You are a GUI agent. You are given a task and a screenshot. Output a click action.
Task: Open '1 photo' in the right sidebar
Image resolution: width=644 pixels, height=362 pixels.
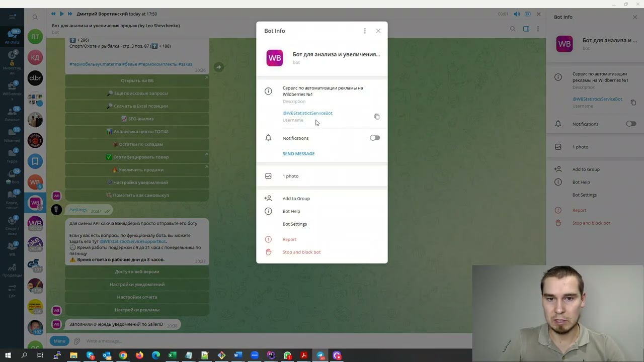click(595, 147)
